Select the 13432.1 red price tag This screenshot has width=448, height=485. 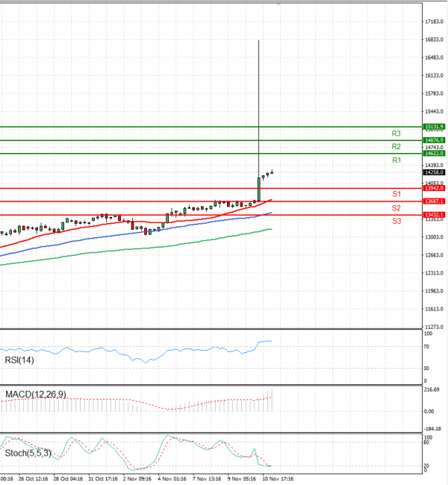tap(434, 215)
